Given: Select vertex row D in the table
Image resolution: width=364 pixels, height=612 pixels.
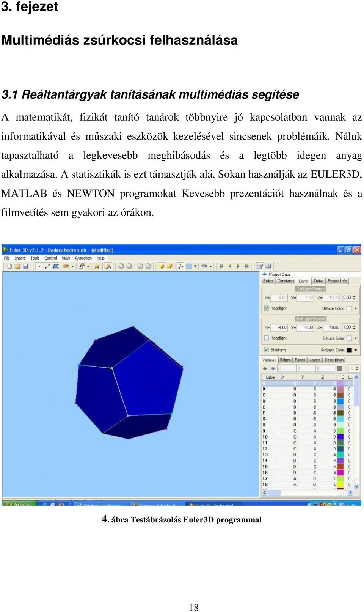Looking at the screenshot, I should click(x=307, y=401).
